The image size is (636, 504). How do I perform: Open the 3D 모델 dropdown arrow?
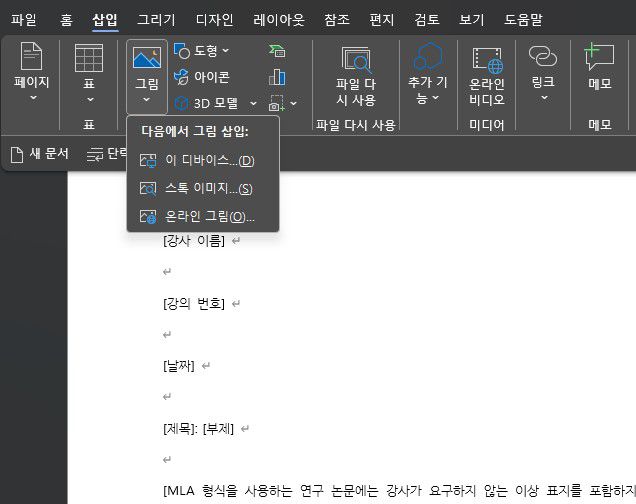(x=254, y=103)
